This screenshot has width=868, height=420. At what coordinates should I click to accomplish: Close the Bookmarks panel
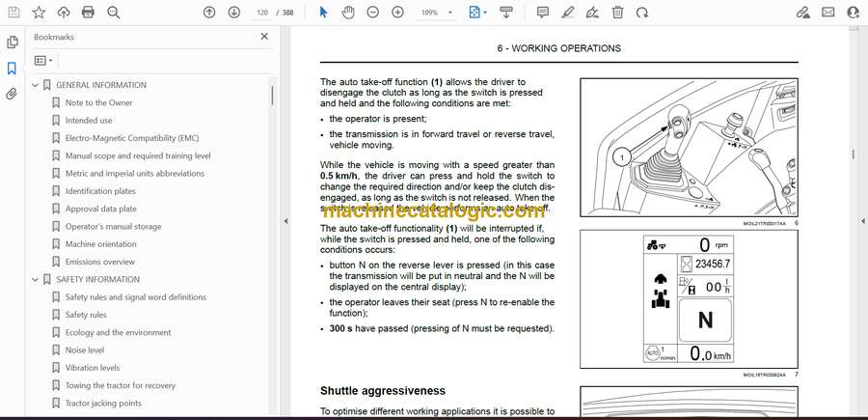click(264, 37)
